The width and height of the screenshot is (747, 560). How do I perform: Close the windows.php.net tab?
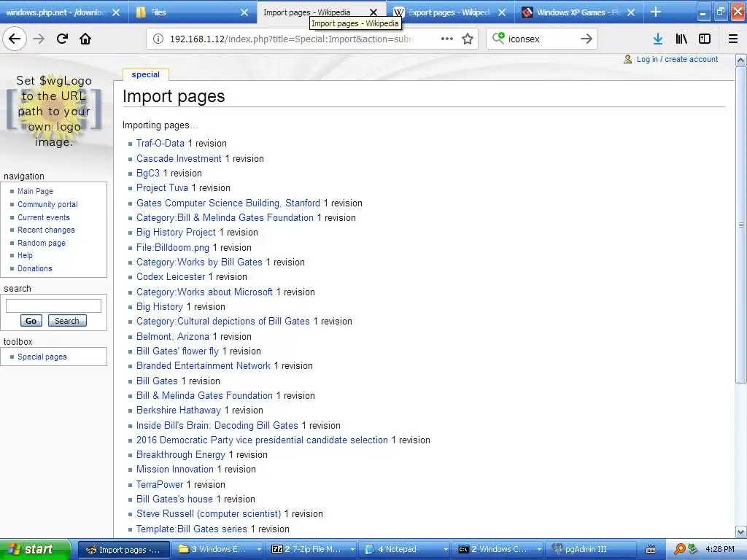116,12
